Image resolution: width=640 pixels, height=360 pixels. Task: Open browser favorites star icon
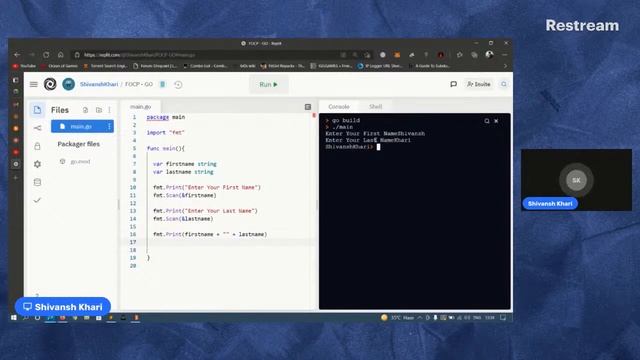[460, 55]
